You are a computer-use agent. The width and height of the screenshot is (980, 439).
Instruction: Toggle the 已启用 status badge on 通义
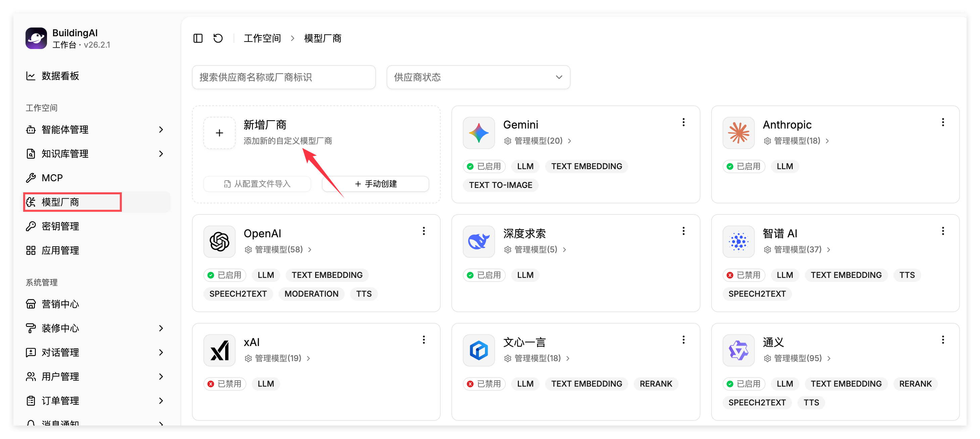744,384
